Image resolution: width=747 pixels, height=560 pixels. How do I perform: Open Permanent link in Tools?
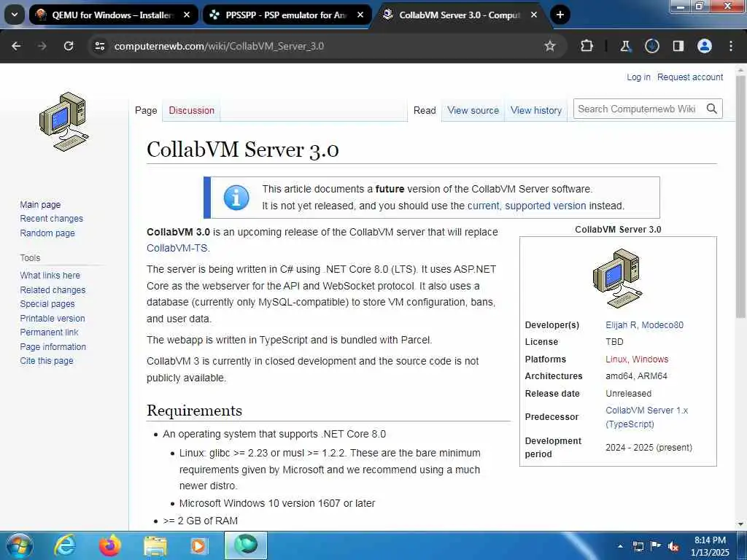(49, 332)
